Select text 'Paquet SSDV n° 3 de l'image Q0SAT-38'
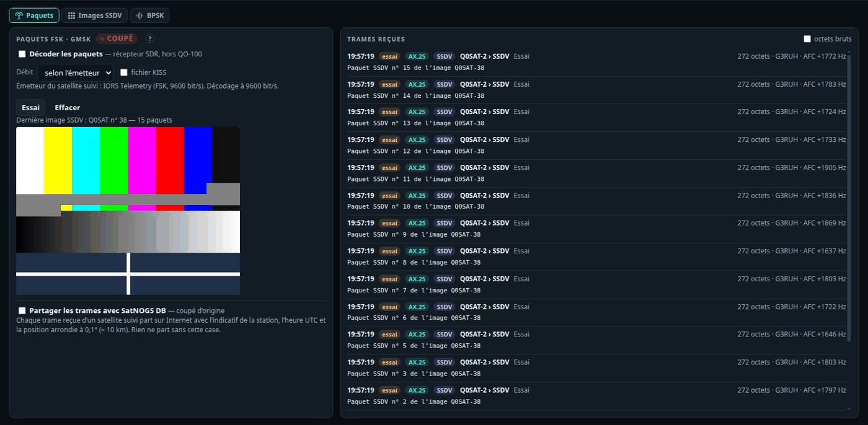Image resolution: width=868 pixels, height=425 pixels. click(414, 374)
